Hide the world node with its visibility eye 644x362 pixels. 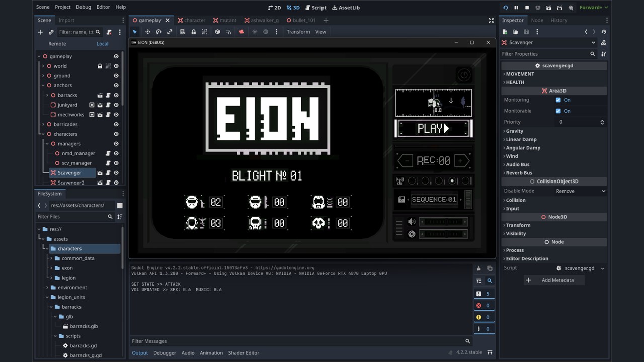pyautogui.click(x=116, y=66)
